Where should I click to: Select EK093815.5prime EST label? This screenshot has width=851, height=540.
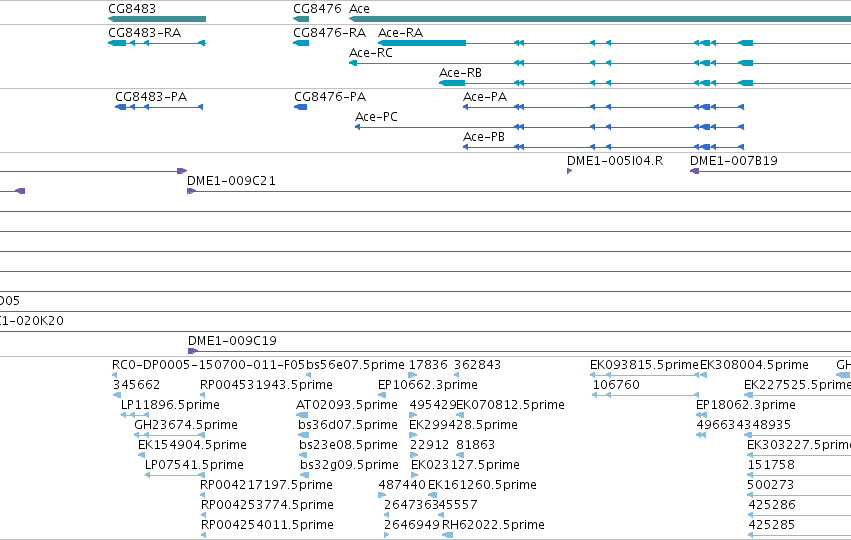coord(644,365)
